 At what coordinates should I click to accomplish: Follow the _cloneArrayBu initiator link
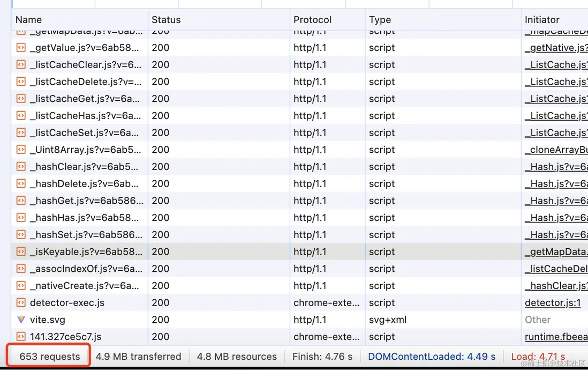[x=556, y=150]
